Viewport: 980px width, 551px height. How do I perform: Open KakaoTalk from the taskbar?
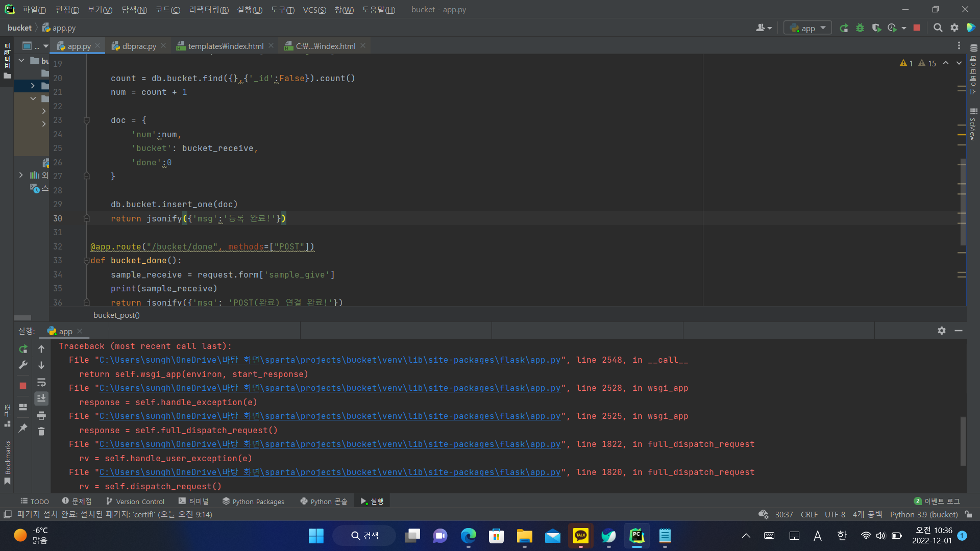(x=581, y=536)
